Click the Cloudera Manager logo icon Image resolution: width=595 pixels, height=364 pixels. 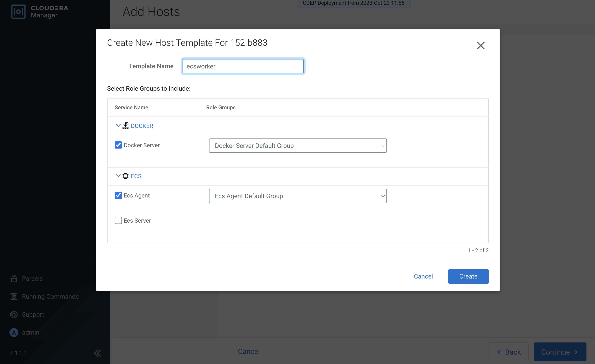click(x=18, y=12)
